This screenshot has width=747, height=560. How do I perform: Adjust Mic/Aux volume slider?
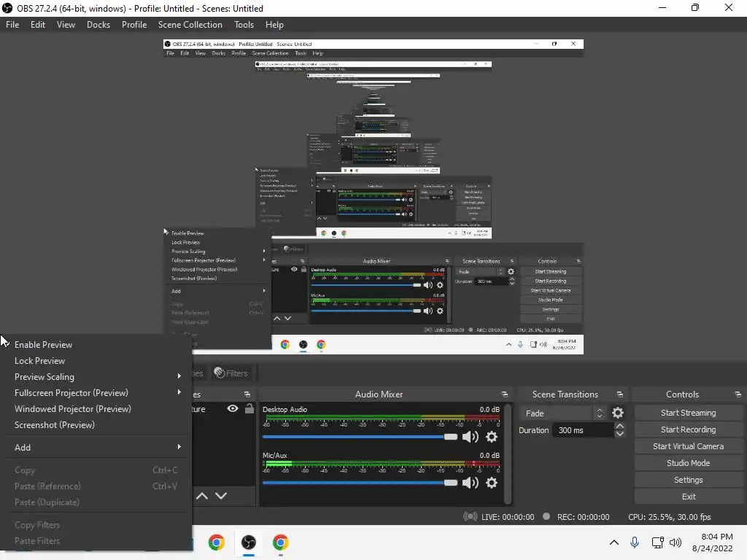[x=360, y=483]
